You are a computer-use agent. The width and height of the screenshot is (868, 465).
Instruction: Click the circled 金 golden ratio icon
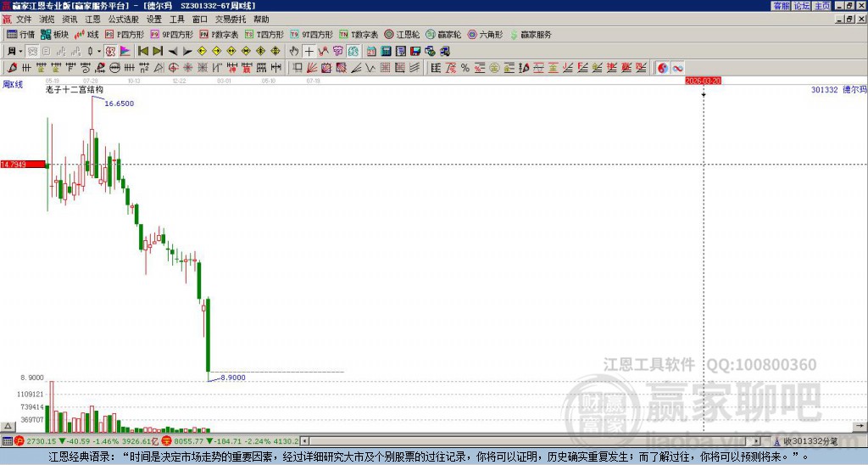point(494,68)
